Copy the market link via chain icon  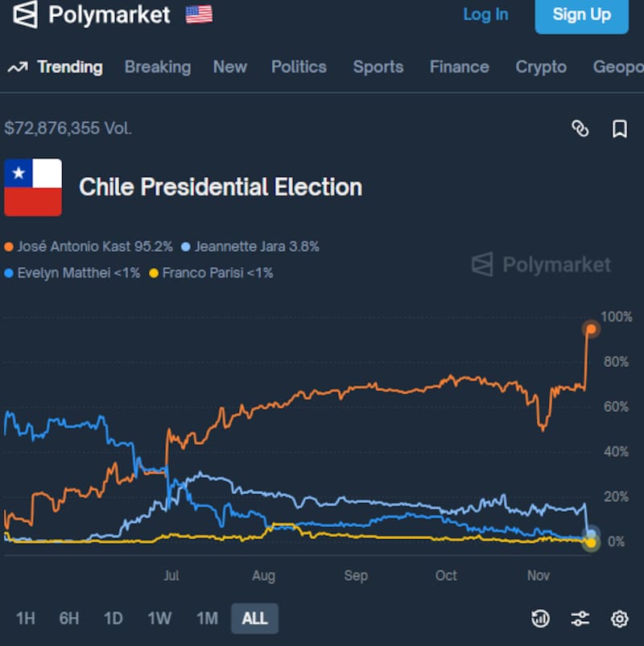click(x=580, y=129)
